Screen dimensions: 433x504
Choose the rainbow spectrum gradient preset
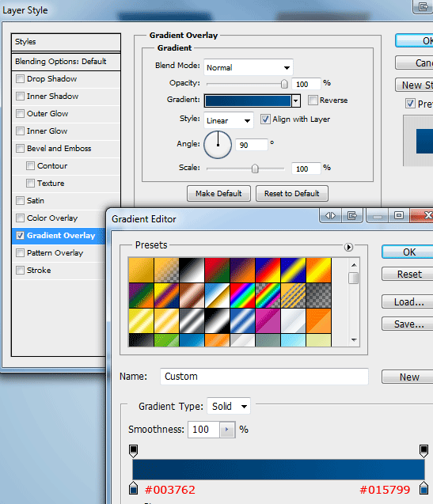(242, 295)
